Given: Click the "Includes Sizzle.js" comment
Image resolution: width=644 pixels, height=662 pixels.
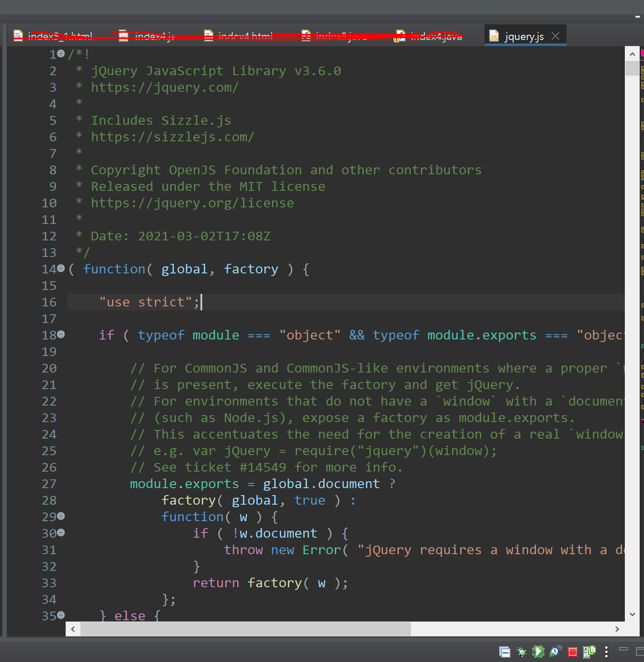Looking at the screenshot, I should [161, 120].
